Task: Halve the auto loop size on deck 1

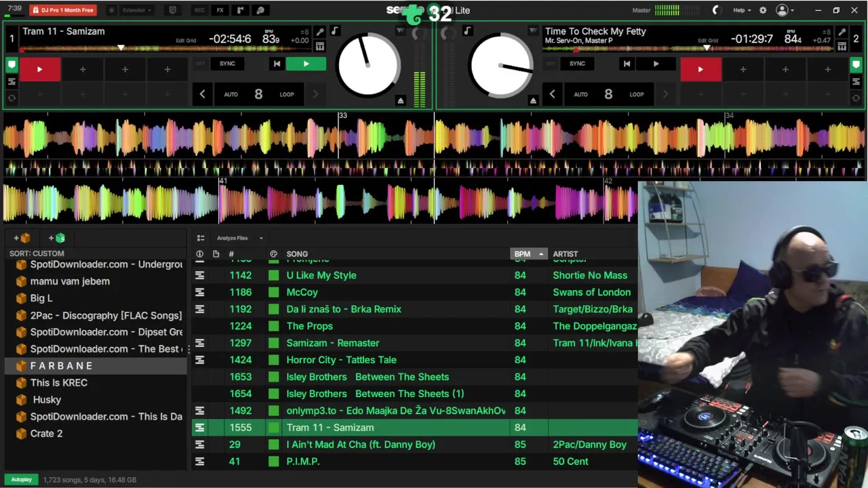Action: (x=202, y=94)
